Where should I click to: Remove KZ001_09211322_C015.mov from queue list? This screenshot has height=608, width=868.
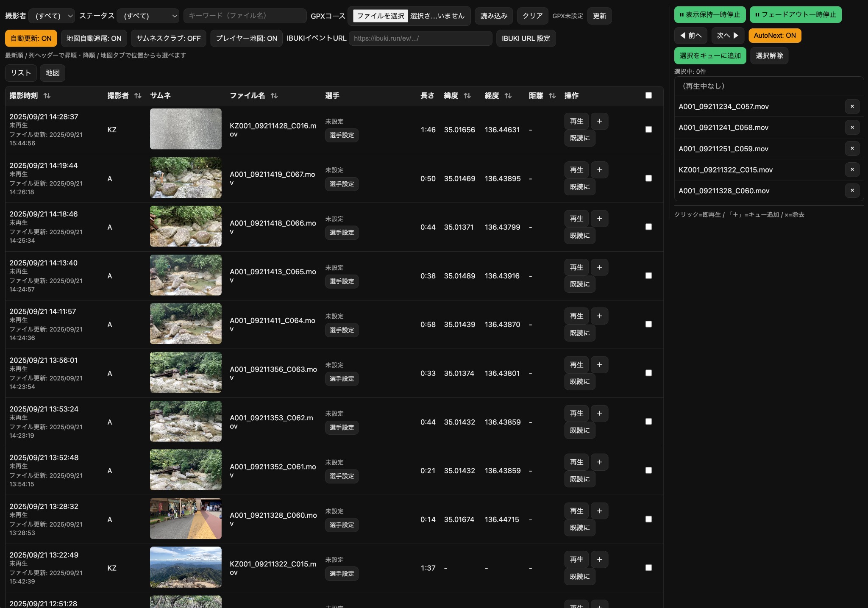(x=852, y=169)
